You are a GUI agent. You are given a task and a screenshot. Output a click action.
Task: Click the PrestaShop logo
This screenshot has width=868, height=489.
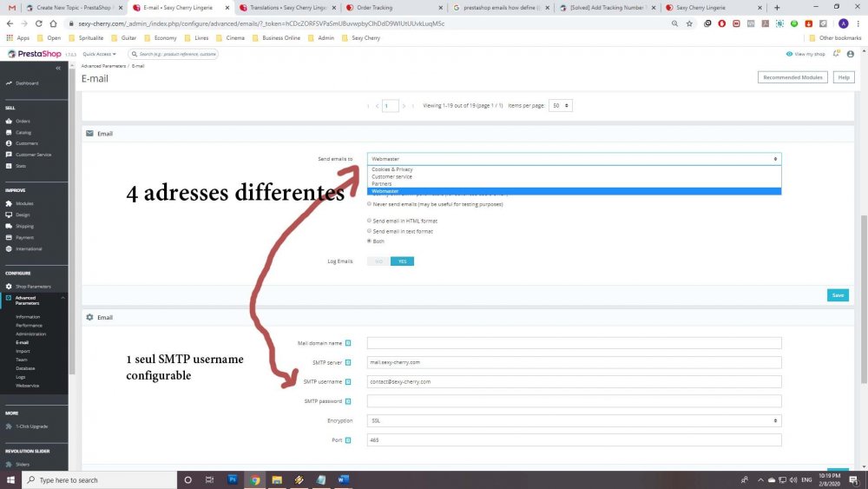coord(35,54)
